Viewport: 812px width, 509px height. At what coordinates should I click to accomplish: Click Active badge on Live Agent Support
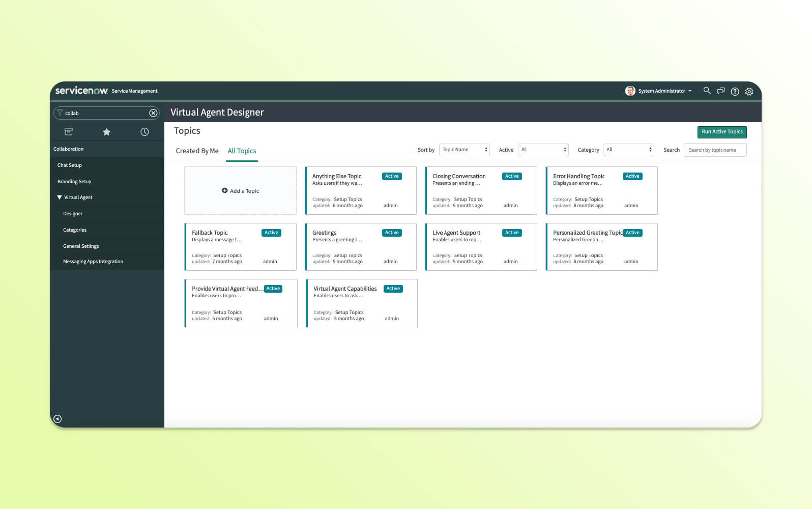[512, 233]
